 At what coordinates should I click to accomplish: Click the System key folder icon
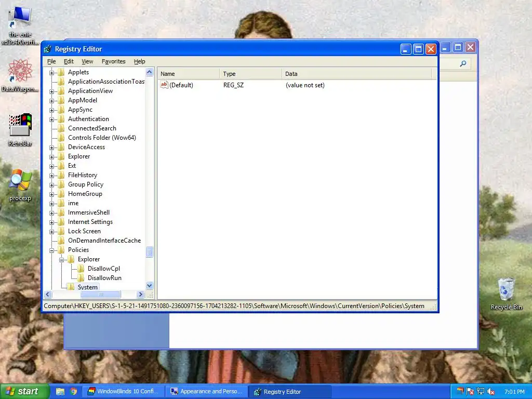point(71,287)
